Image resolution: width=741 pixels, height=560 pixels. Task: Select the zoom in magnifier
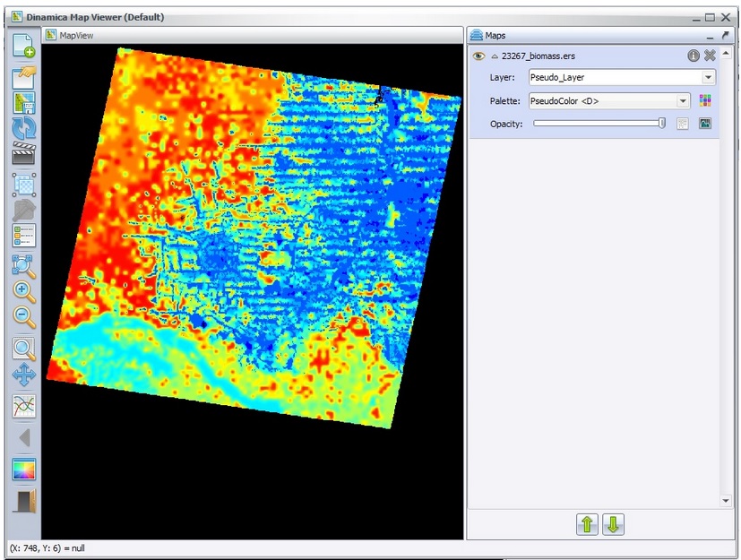click(x=23, y=291)
